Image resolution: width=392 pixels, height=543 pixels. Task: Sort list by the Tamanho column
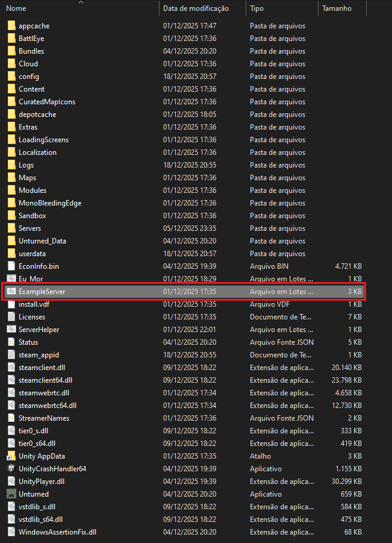point(337,8)
